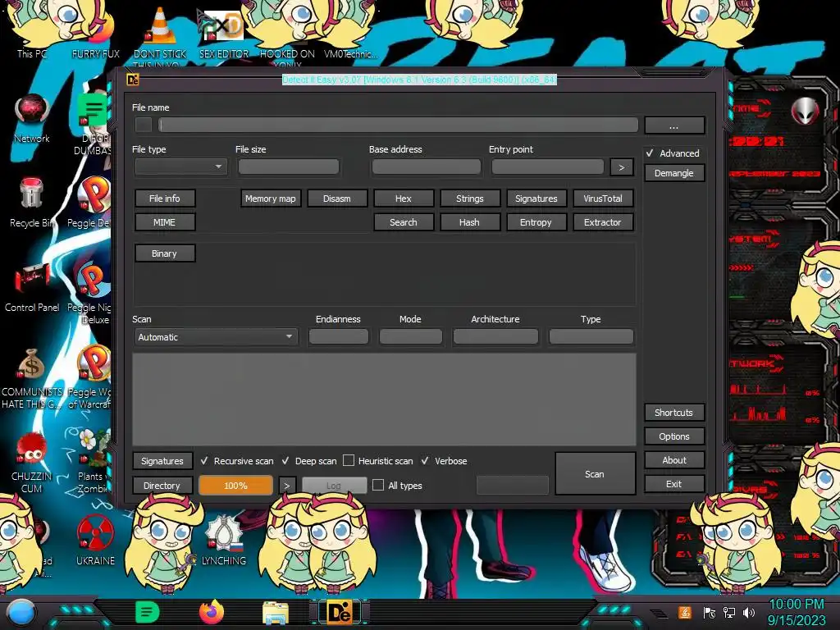Click the arrow button beside Entry point
The width and height of the screenshot is (840, 630).
pos(622,167)
